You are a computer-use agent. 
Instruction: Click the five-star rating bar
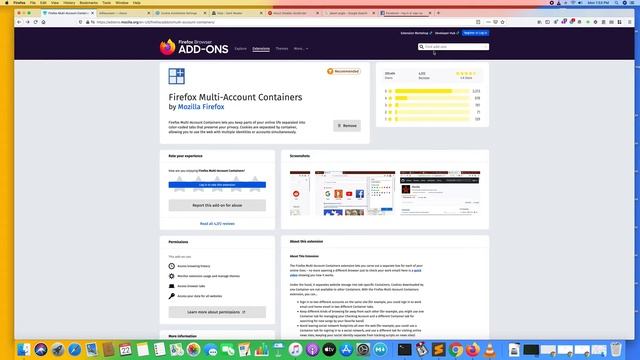click(x=432, y=91)
